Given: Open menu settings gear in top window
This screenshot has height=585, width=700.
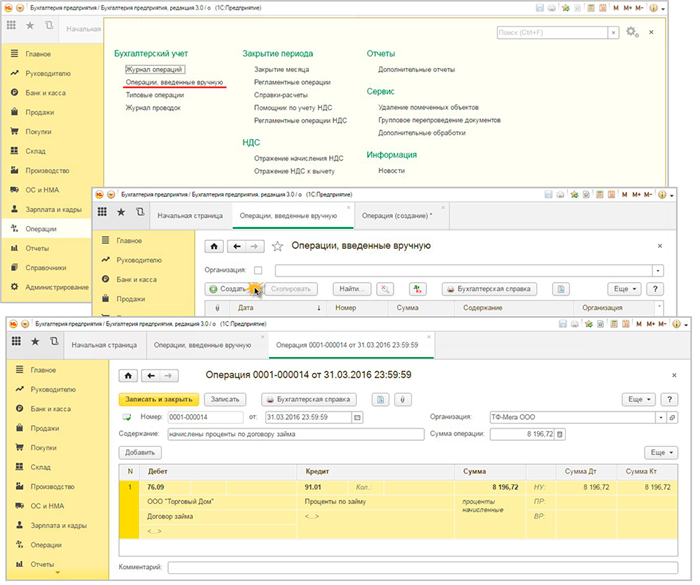Looking at the screenshot, I should [632, 32].
